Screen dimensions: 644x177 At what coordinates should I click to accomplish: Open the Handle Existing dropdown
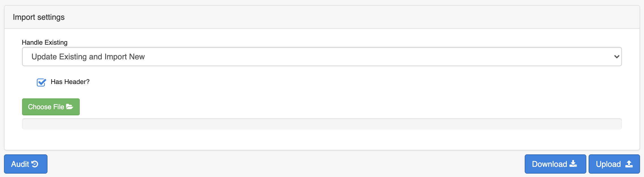322,57
